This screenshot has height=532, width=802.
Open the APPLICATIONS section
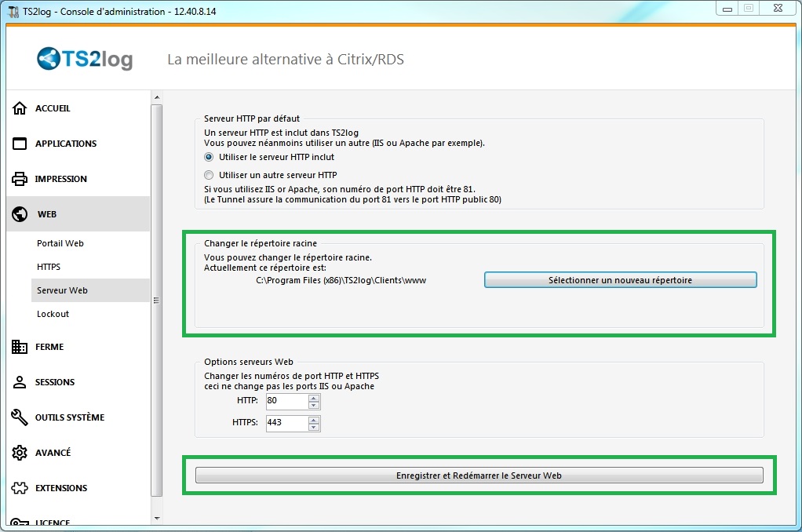[x=65, y=144]
